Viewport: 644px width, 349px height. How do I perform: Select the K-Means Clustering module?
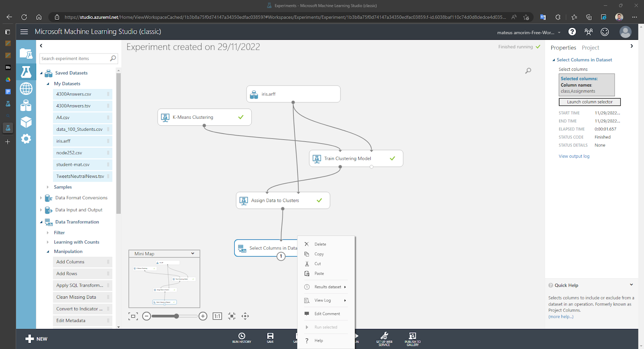[204, 117]
